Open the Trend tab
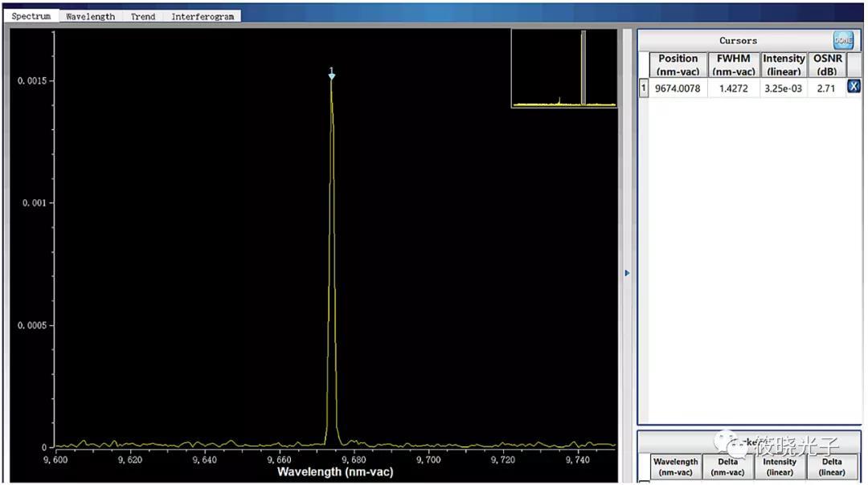Image resolution: width=868 pixels, height=485 pixels. point(143,16)
